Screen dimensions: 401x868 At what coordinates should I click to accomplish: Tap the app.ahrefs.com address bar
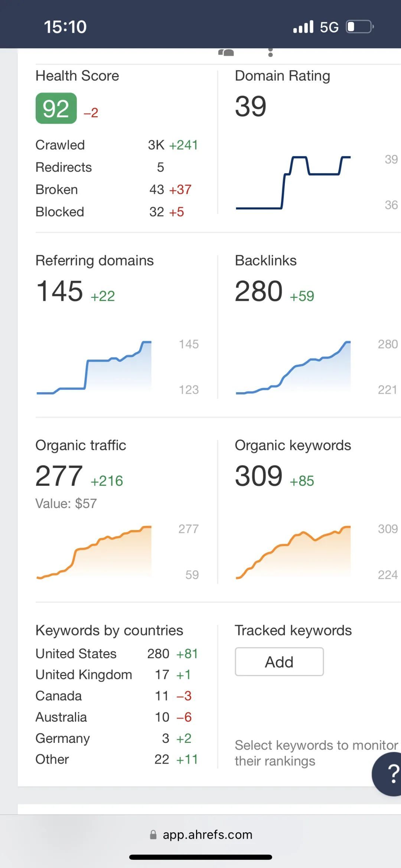tap(207, 835)
